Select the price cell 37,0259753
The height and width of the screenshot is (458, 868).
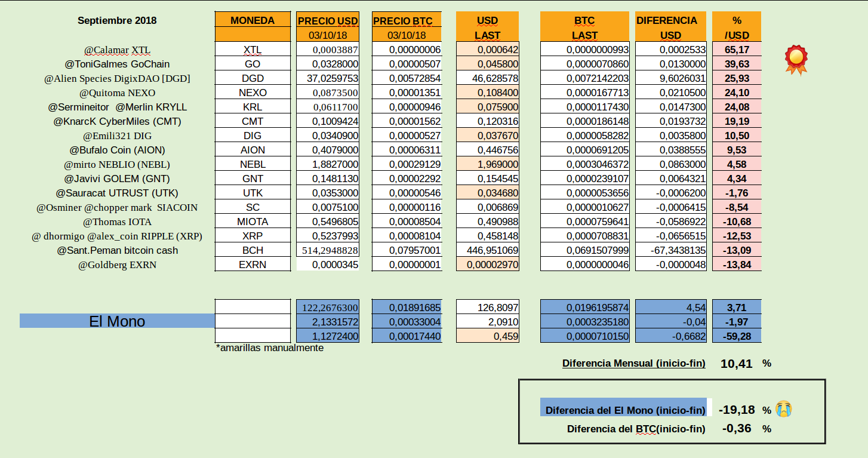click(328, 78)
